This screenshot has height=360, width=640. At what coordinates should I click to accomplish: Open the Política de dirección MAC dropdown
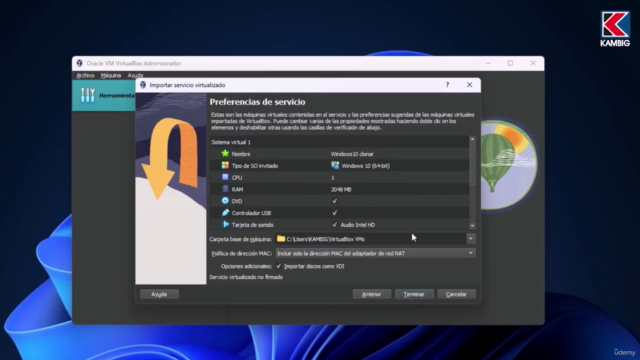[x=375, y=253]
